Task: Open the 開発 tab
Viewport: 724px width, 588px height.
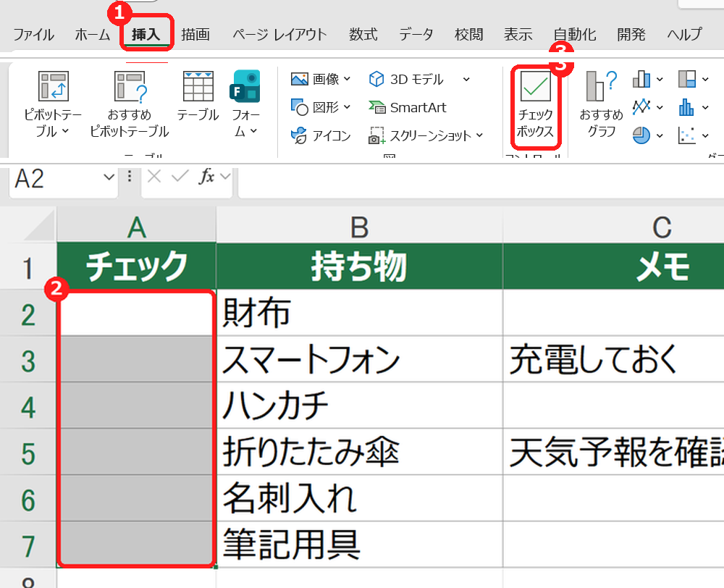Action: pos(631,35)
